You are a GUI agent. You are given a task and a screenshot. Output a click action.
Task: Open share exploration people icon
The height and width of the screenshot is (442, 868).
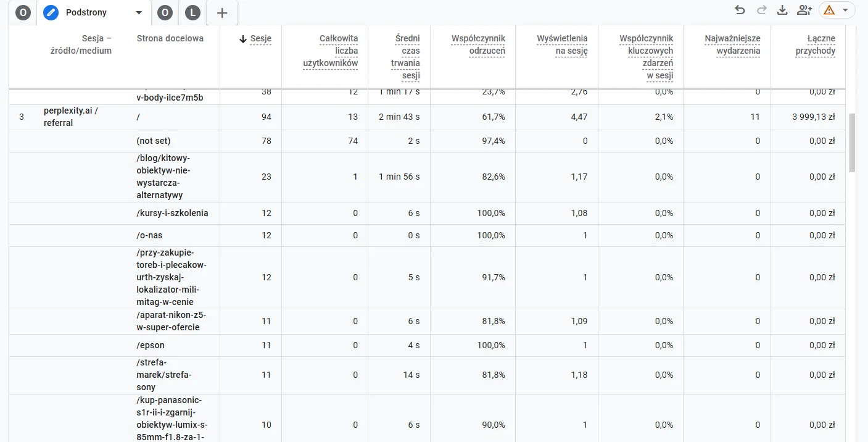pos(804,10)
